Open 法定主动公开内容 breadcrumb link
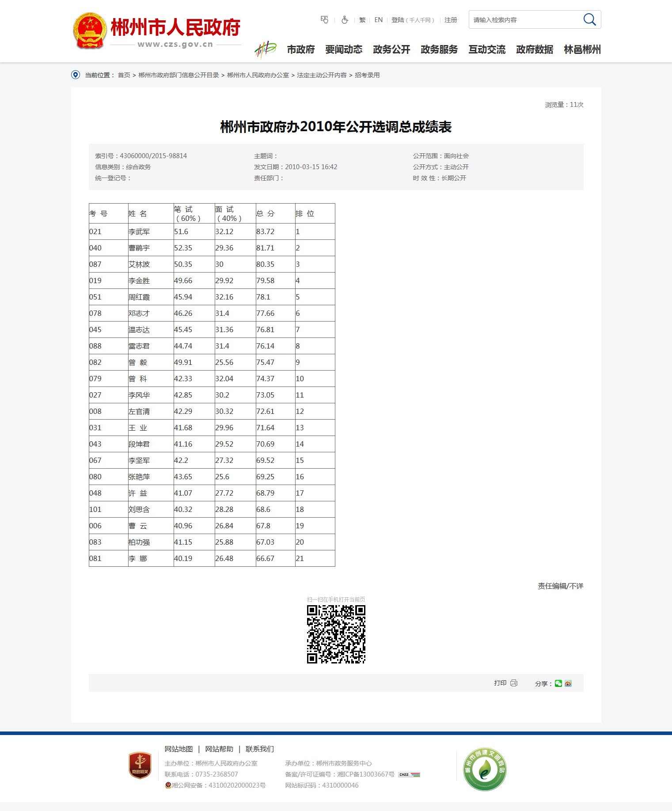Viewport: 672px width, 811px height. point(322,75)
